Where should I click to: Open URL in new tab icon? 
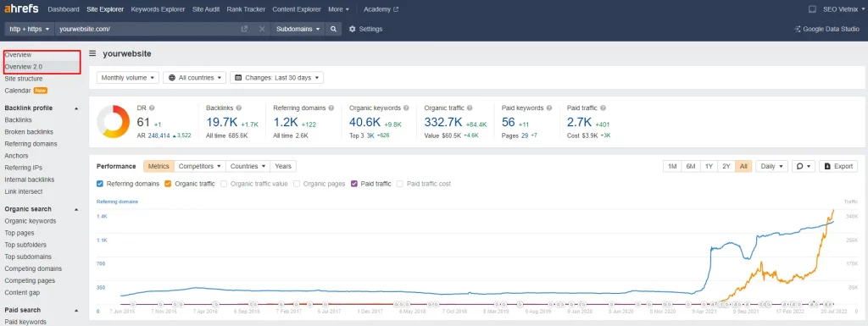pyautogui.click(x=244, y=29)
